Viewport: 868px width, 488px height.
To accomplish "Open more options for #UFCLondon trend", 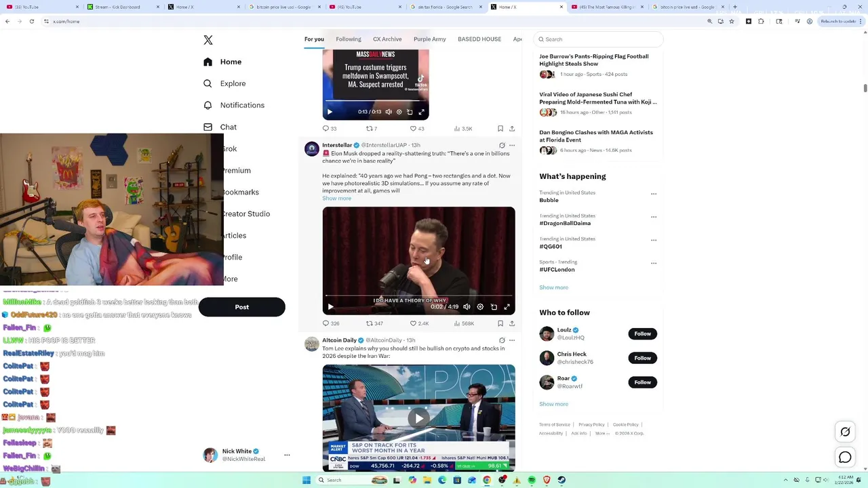I will click(654, 263).
